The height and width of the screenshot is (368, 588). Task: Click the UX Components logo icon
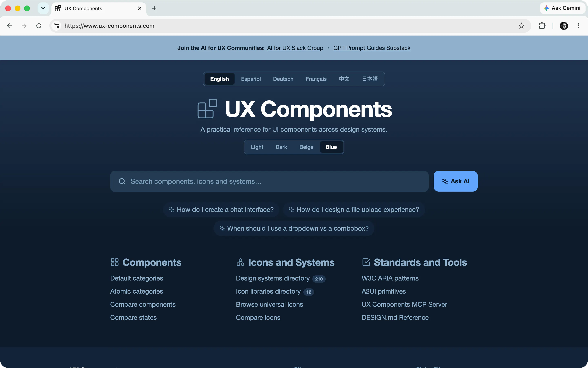[207, 109]
